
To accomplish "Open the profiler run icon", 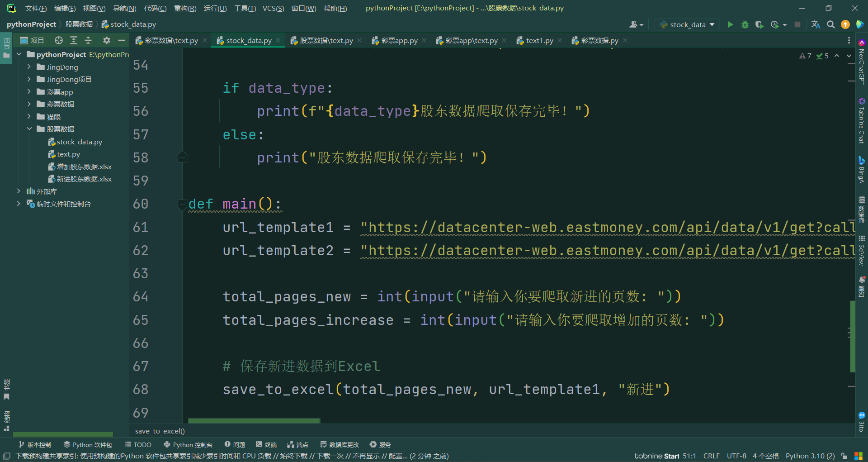I will (x=775, y=24).
